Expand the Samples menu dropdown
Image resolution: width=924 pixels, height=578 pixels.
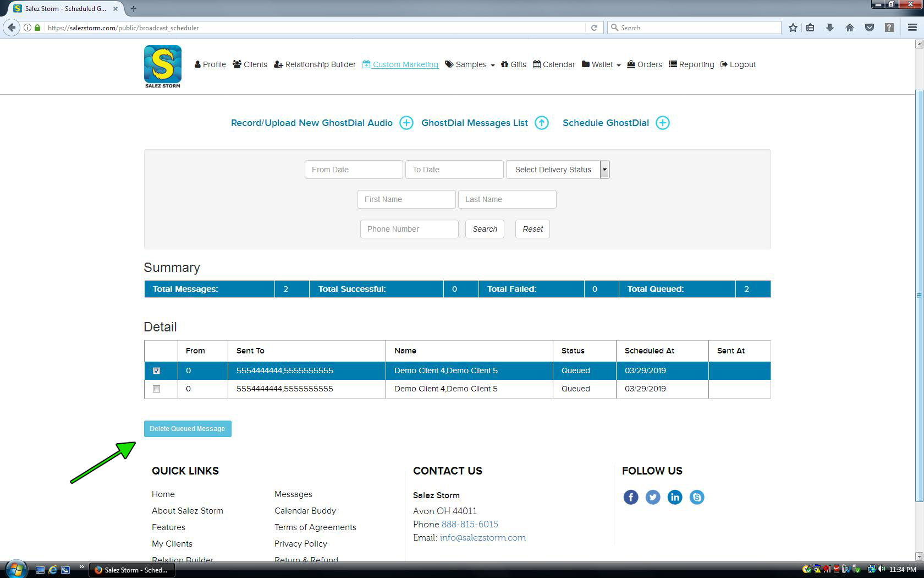pyautogui.click(x=470, y=64)
